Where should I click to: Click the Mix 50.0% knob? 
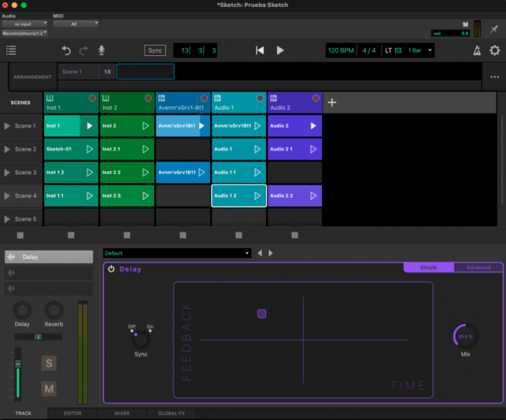click(x=465, y=337)
